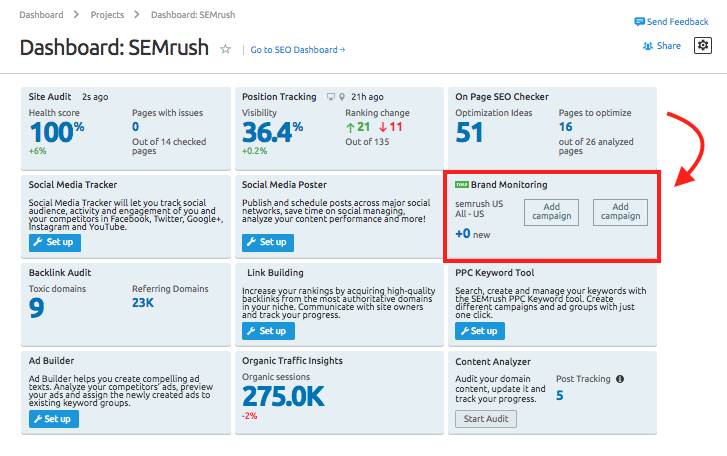Click the '+0 new' mentions value
727x456 pixels.
click(472, 234)
